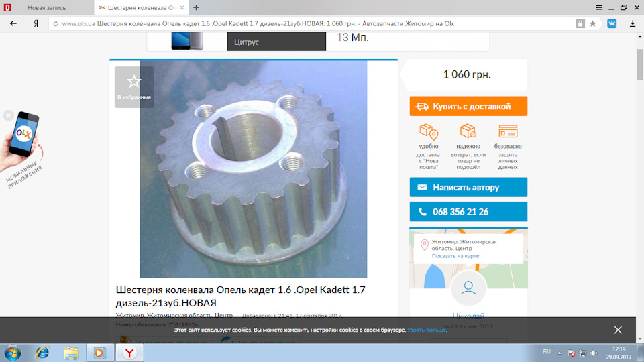
Task: Launch Internet Explorer from taskbar
Action: (x=42, y=353)
